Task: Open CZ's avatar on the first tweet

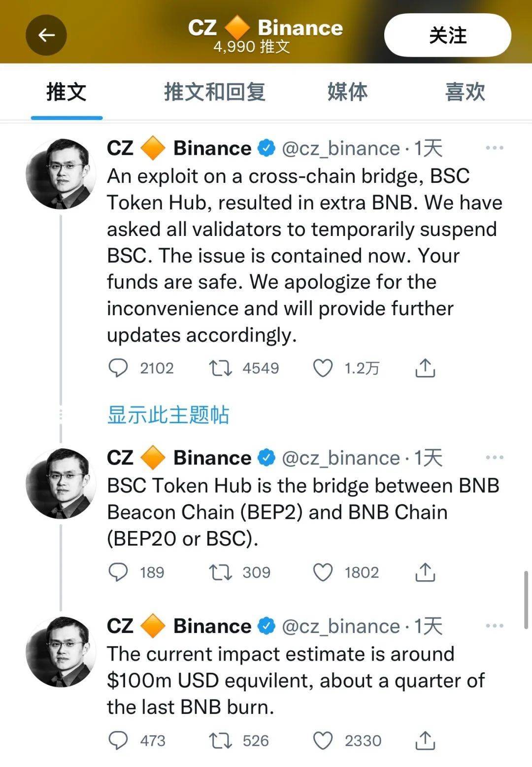Action: coord(61,174)
